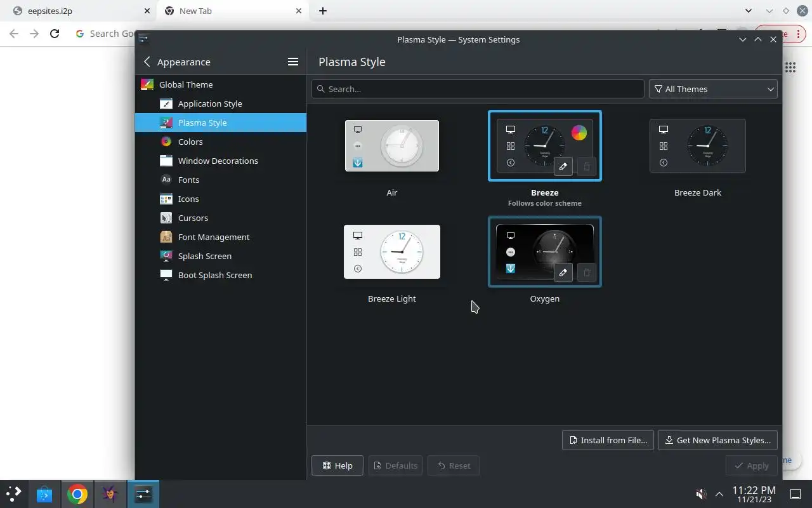
Task: Click the taskbar clock showing 11:22 PM
Action: pos(754,494)
